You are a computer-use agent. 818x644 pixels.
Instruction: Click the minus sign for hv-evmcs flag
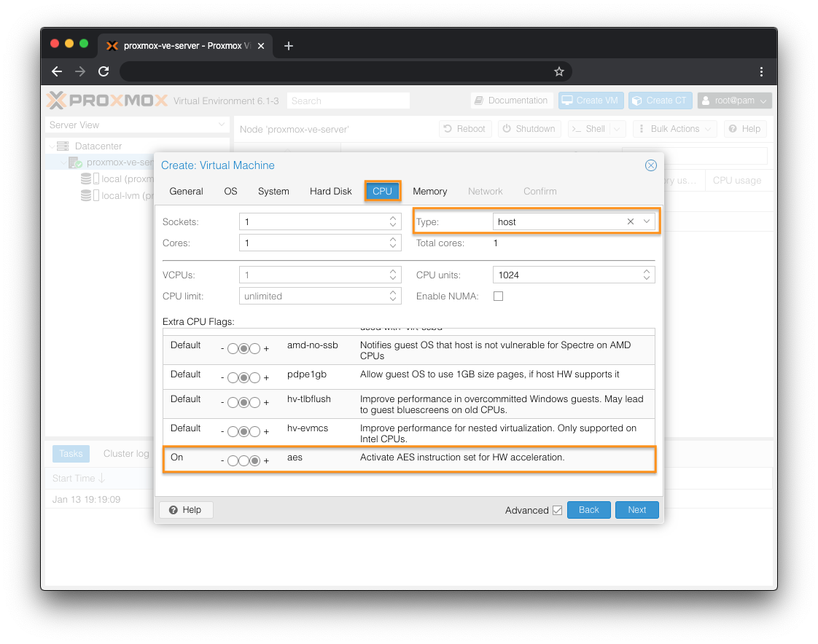[x=223, y=432]
